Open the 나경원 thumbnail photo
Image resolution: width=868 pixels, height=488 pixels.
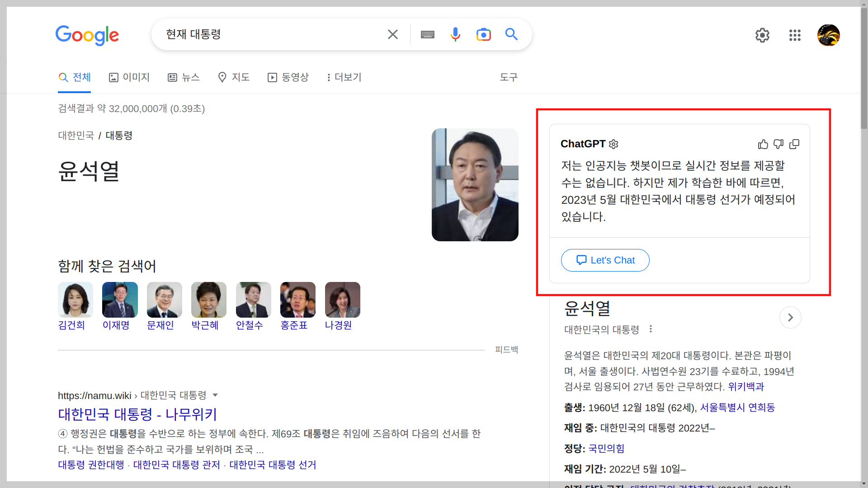click(x=343, y=300)
